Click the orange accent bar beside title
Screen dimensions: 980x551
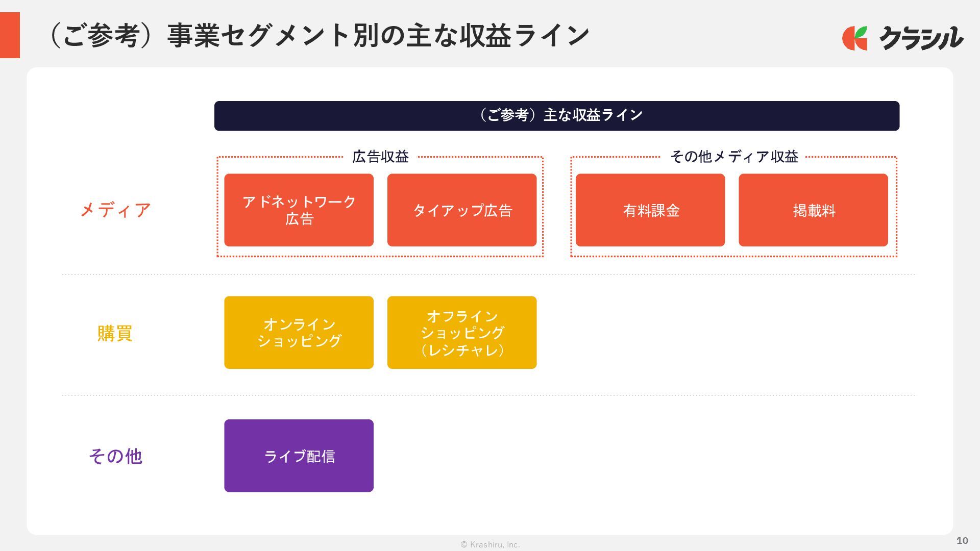tap(10, 35)
